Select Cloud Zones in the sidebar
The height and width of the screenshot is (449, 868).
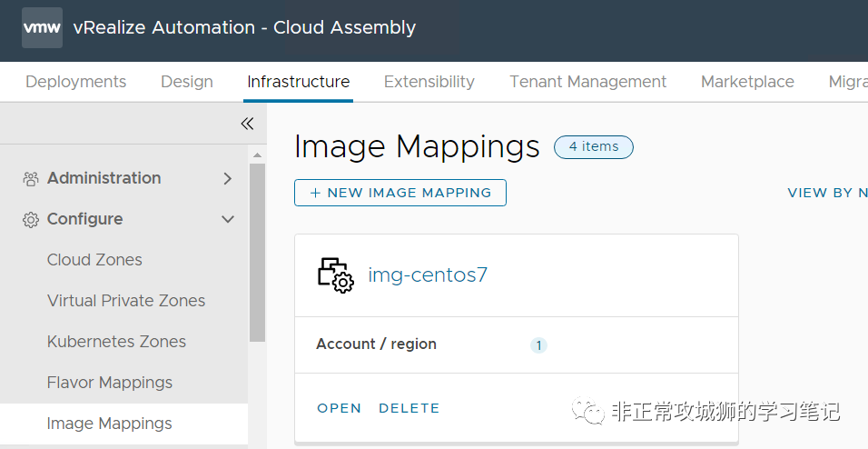[x=94, y=260]
